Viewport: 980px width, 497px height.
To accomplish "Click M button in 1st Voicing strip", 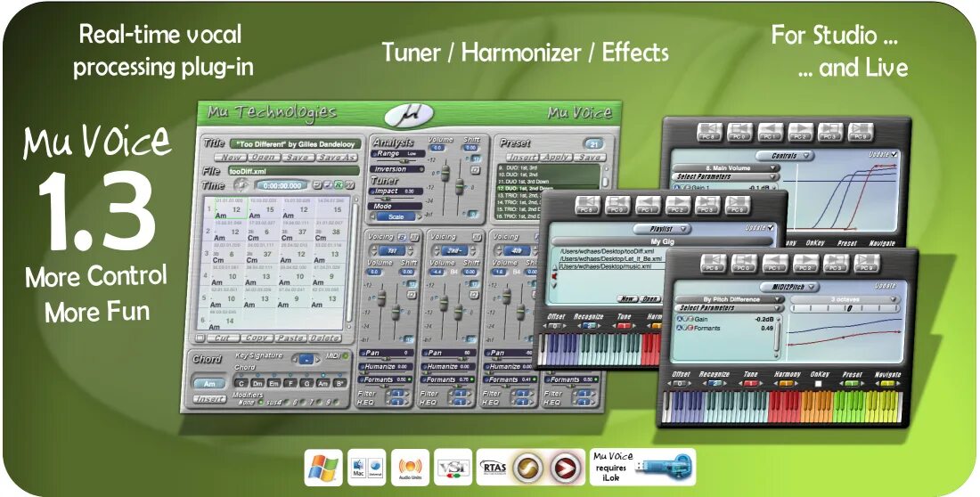I will 413,237.
